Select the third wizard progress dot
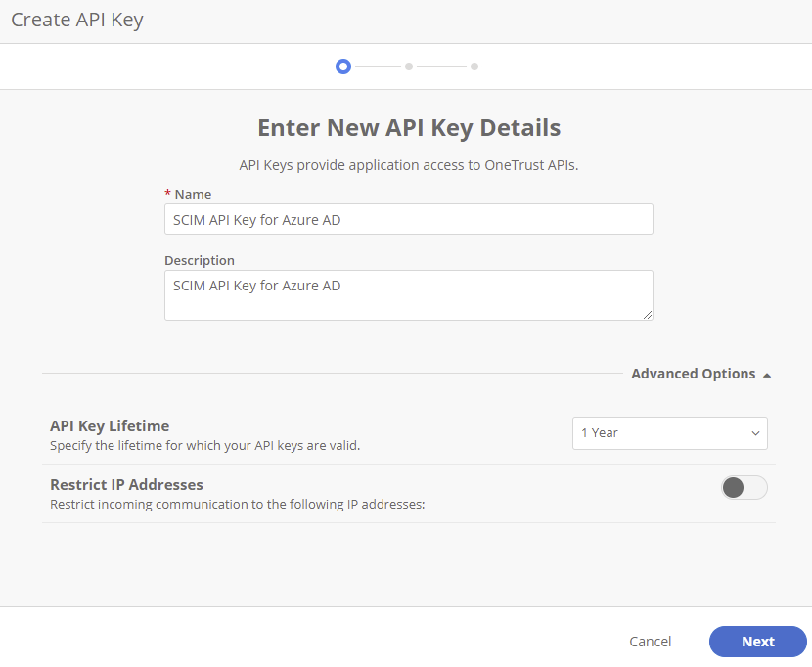The image size is (812, 667). pos(474,67)
